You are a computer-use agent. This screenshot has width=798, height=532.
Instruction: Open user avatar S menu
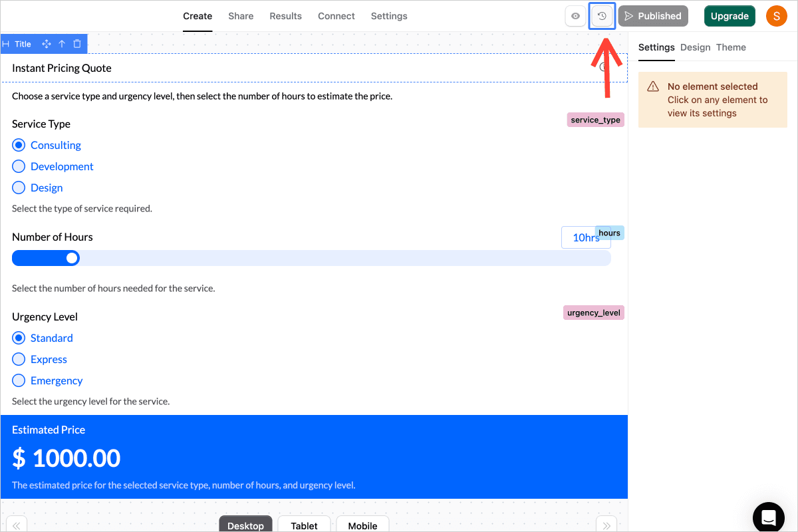point(777,16)
